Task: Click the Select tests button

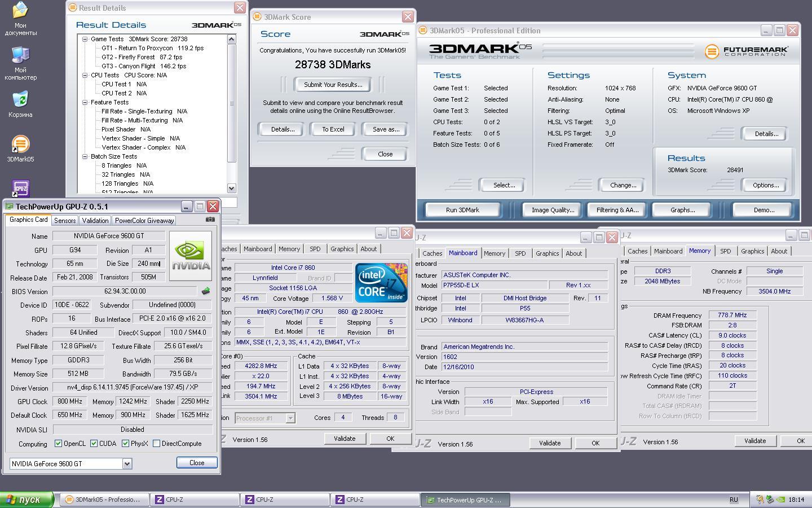Action: [504, 185]
